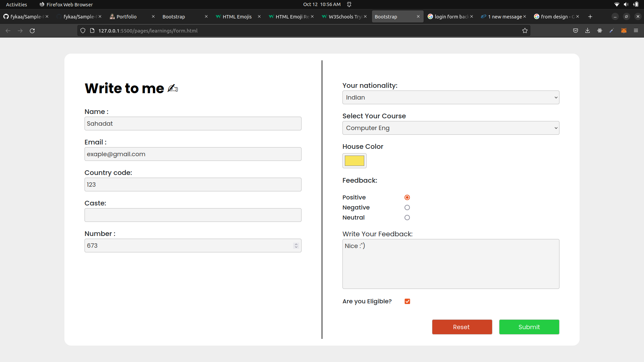Reload the current page

[x=32, y=31]
